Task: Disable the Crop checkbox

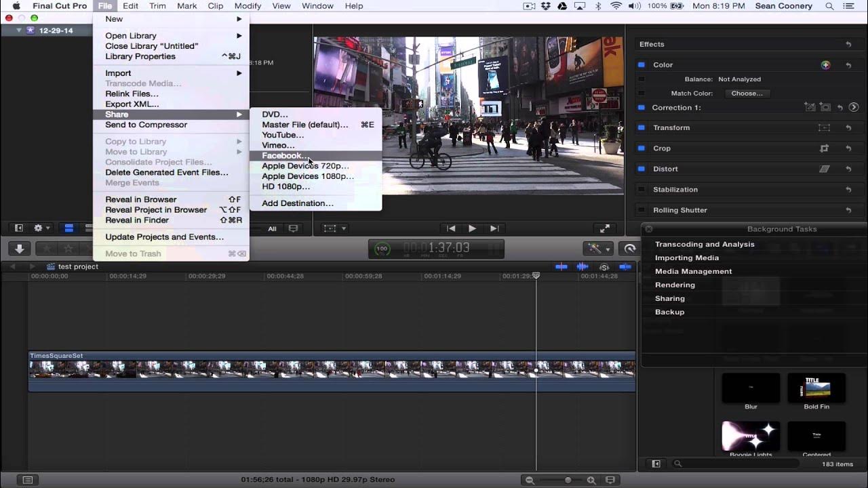Action: pos(642,148)
